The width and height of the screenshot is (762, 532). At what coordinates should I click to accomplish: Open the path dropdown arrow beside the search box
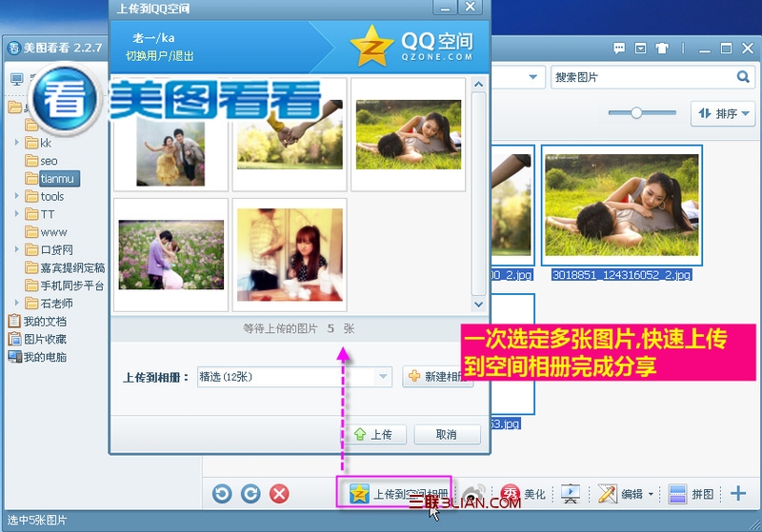532,77
